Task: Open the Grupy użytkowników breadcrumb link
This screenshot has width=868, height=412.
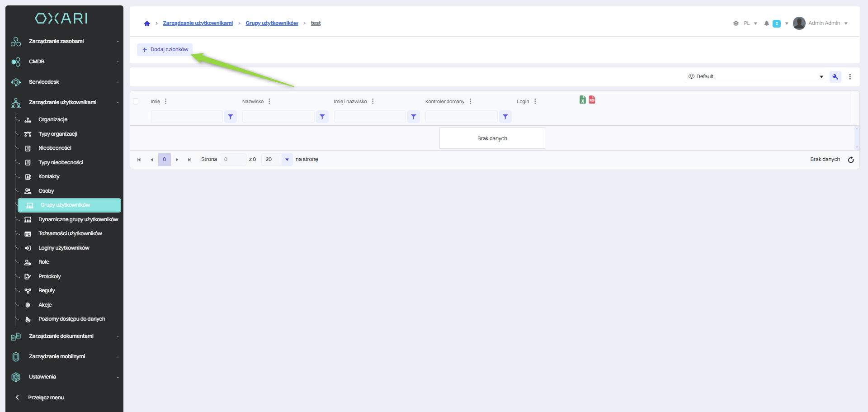Action: tap(272, 23)
